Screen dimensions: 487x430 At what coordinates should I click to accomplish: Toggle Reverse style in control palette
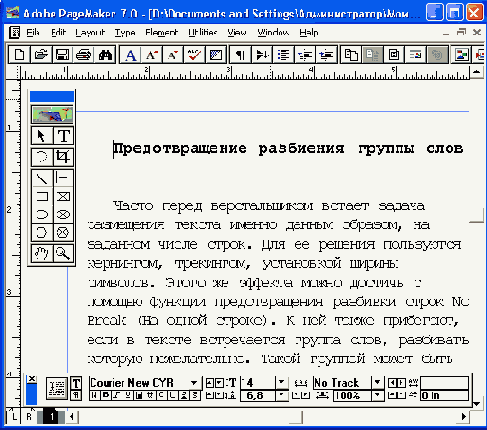click(139, 396)
